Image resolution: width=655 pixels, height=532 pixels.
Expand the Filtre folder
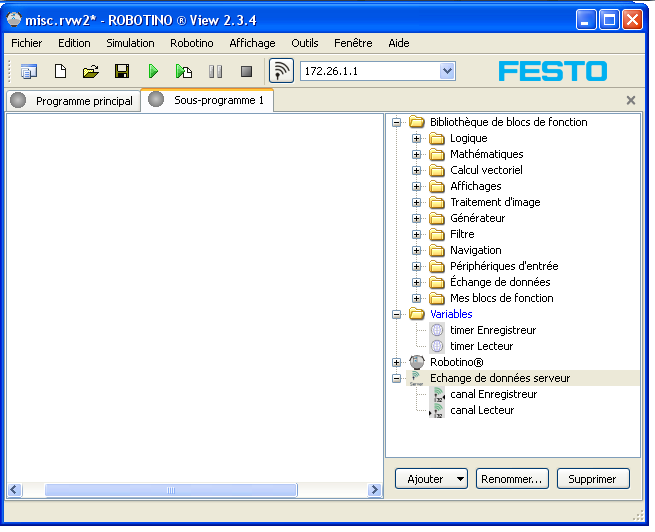[x=416, y=234]
